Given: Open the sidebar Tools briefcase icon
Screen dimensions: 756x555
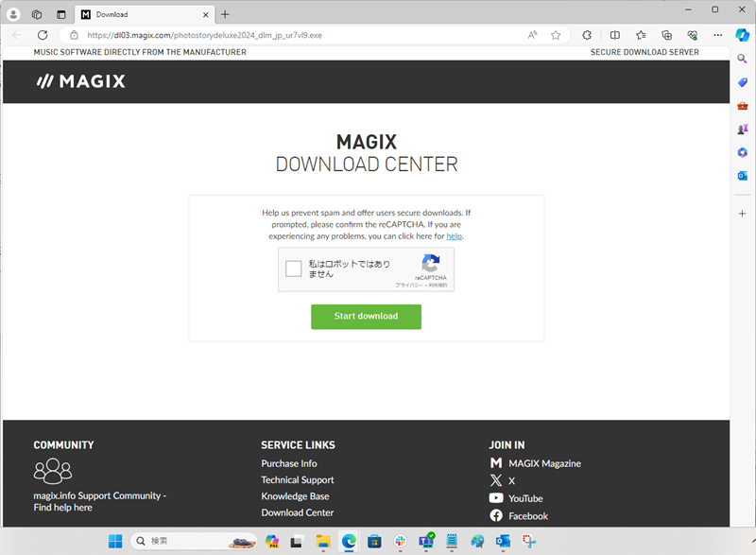Looking at the screenshot, I should (743, 106).
